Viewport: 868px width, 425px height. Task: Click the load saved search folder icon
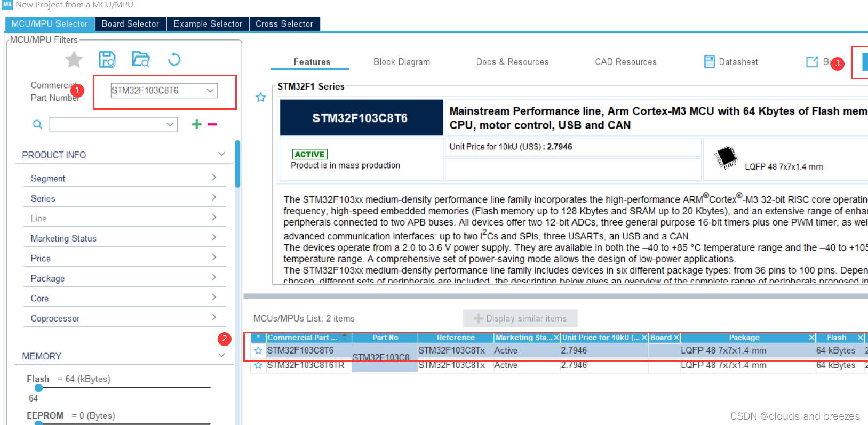[141, 59]
